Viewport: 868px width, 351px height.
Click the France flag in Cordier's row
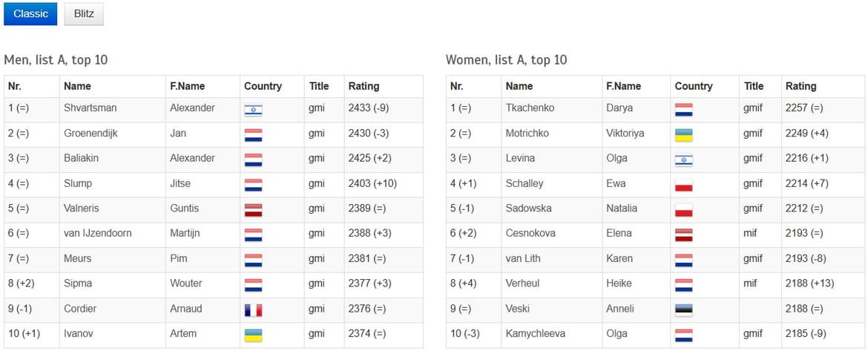[253, 311]
